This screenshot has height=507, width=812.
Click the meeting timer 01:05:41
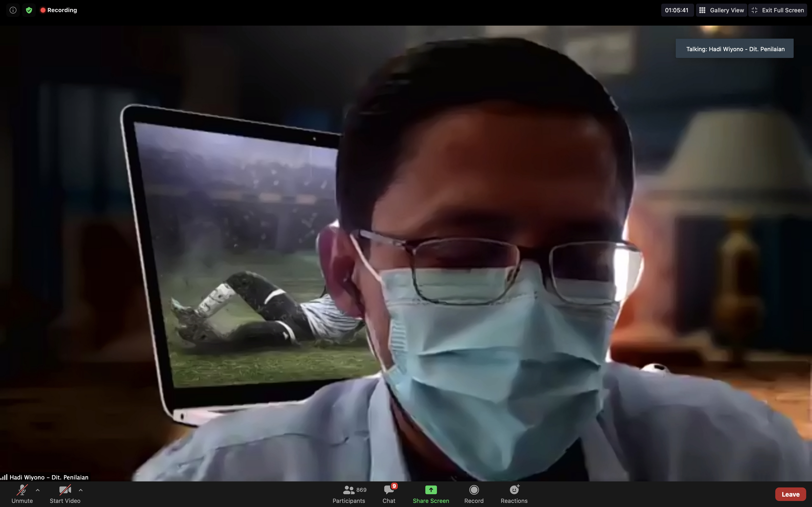[x=676, y=10]
